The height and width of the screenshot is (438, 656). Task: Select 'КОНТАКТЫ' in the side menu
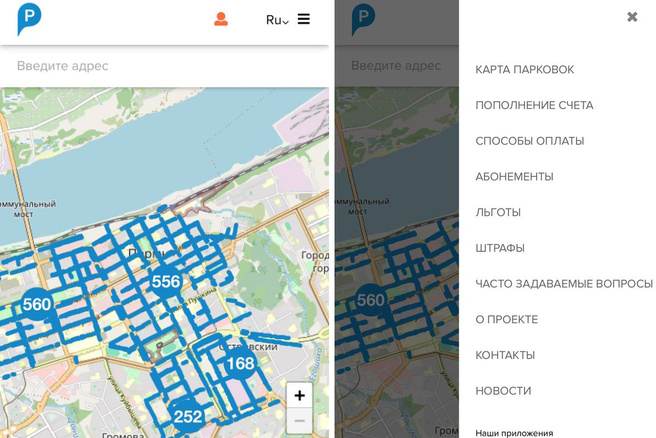[x=505, y=355]
